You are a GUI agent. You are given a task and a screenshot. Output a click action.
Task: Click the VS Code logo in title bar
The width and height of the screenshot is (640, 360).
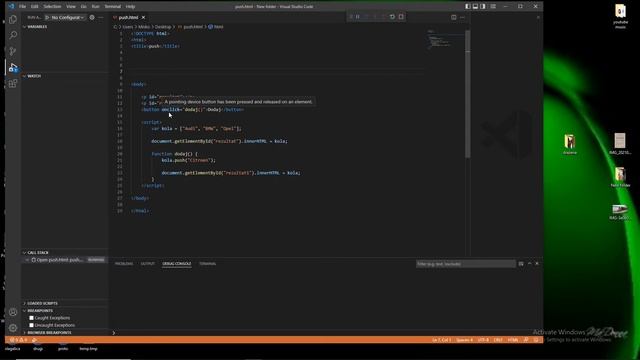11,7
